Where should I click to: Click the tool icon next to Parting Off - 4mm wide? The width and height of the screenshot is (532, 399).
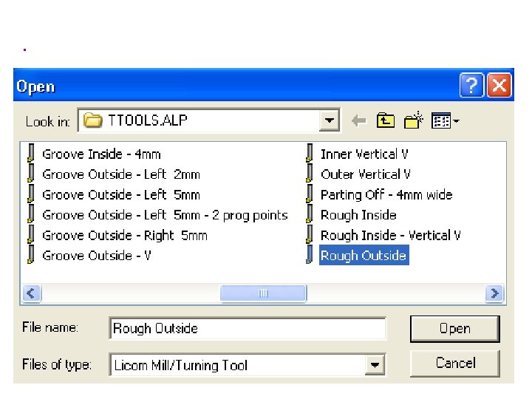pos(309,194)
